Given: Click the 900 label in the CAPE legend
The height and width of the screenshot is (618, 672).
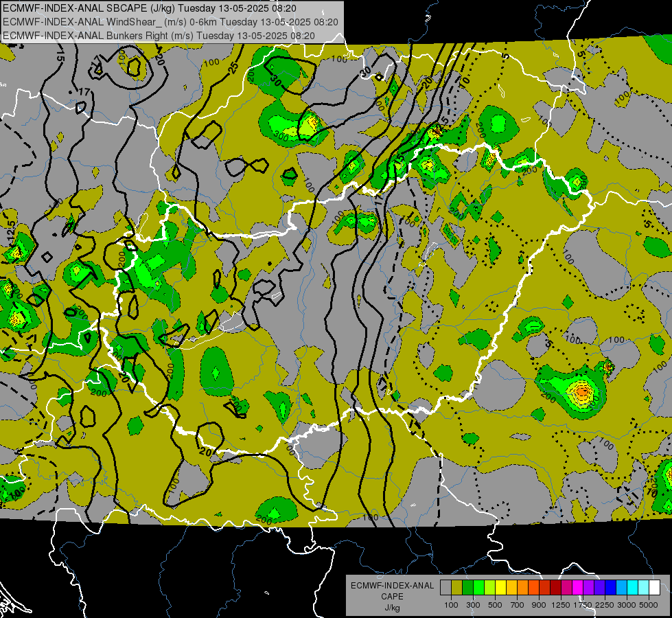Looking at the screenshot, I should point(539,605).
